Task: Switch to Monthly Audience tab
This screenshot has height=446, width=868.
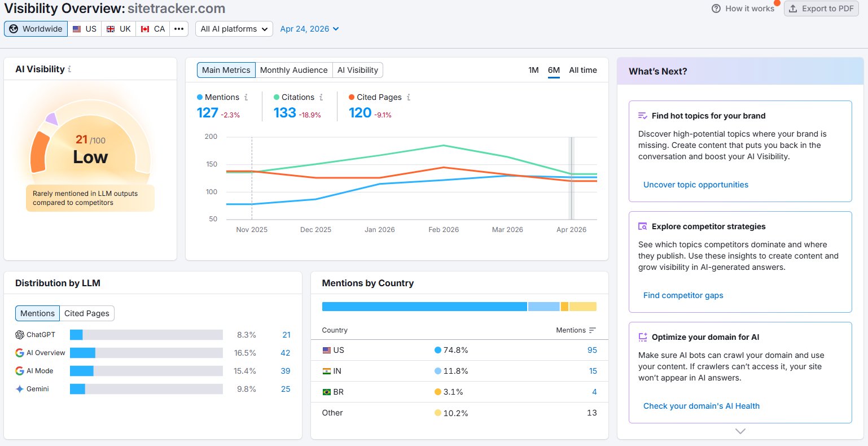Action: pyautogui.click(x=294, y=70)
